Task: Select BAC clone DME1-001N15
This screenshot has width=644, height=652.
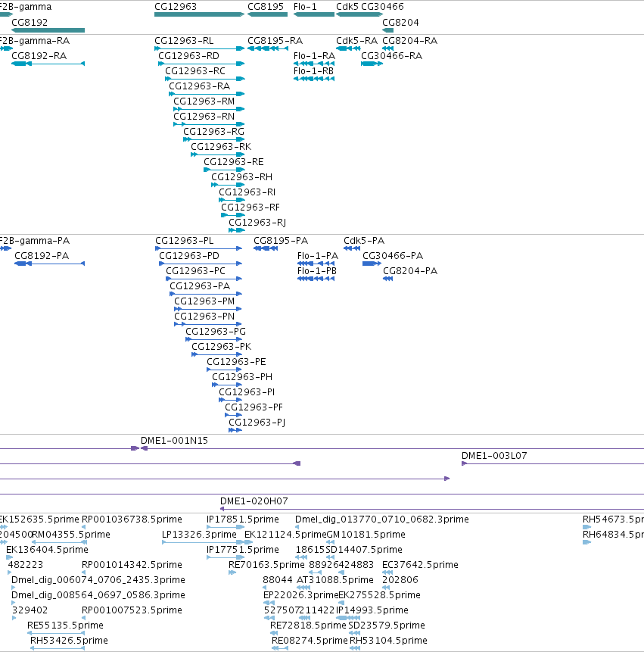Action: [392, 448]
